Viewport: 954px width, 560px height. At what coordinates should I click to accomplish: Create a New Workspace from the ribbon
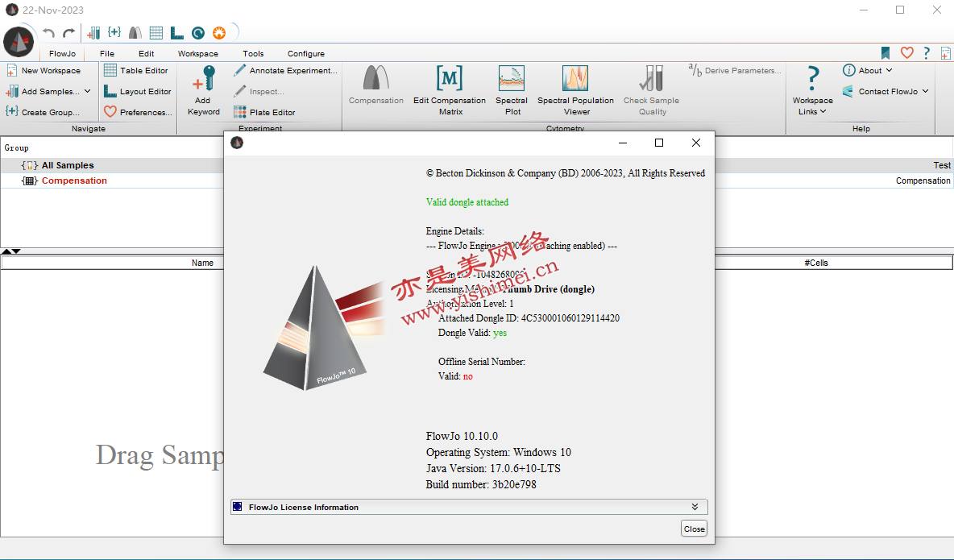coord(44,71)
